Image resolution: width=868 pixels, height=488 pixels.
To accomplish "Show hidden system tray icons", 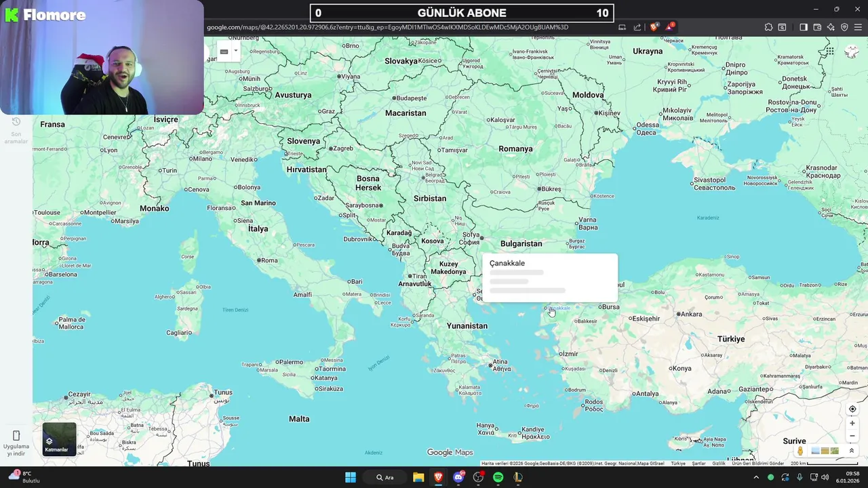I will tap(756, 477).
